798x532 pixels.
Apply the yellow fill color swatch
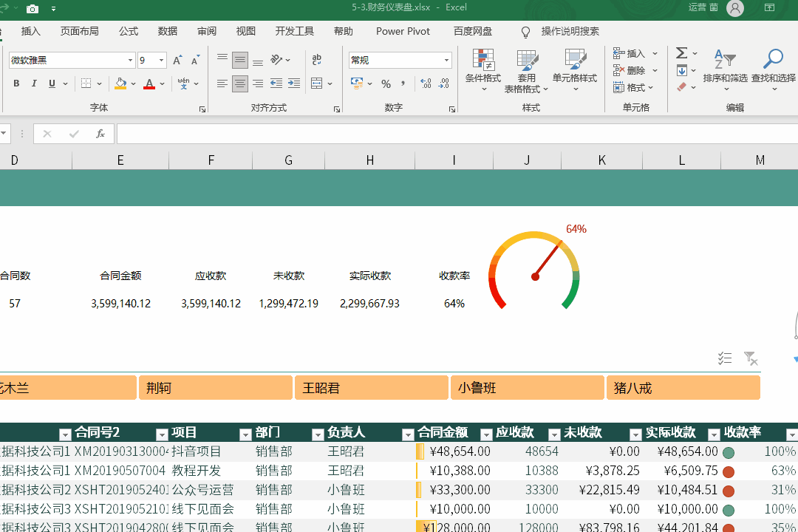click(x=120, y=84)
